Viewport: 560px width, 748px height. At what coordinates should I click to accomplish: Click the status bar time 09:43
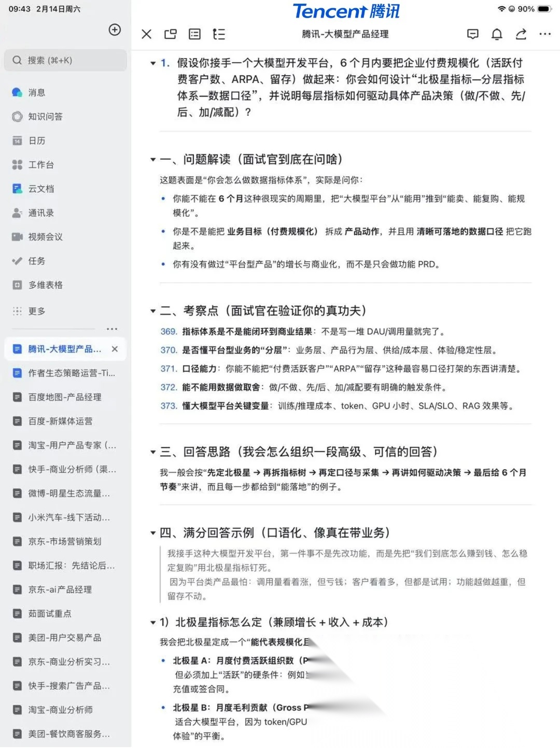pos(19,9)
